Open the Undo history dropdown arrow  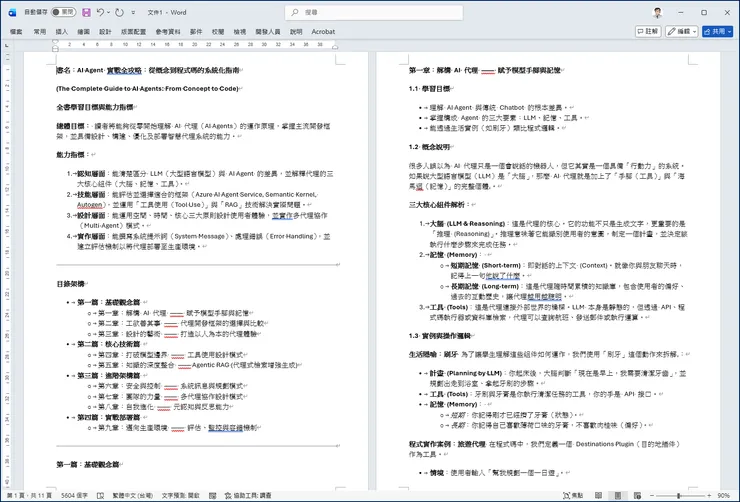pos(109,12)
